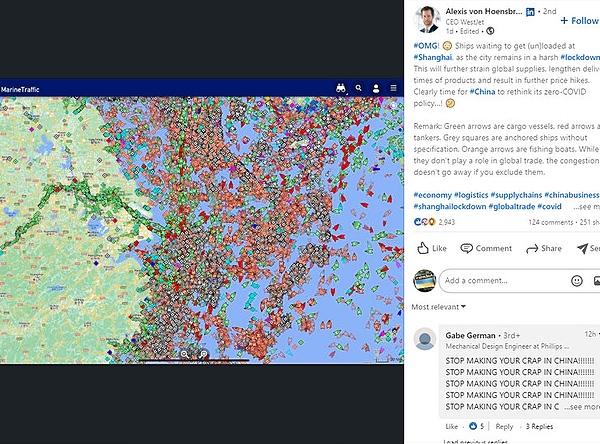Click the #OMG hashtag
Screen dimensions: 600x444
pos(426,46)
